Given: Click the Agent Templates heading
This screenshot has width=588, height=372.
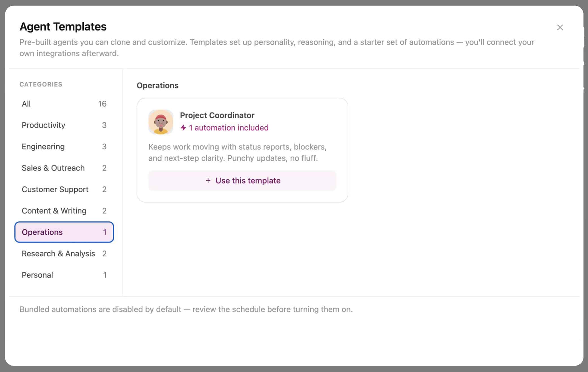Looking at the screenshot, I should point(63,27).
